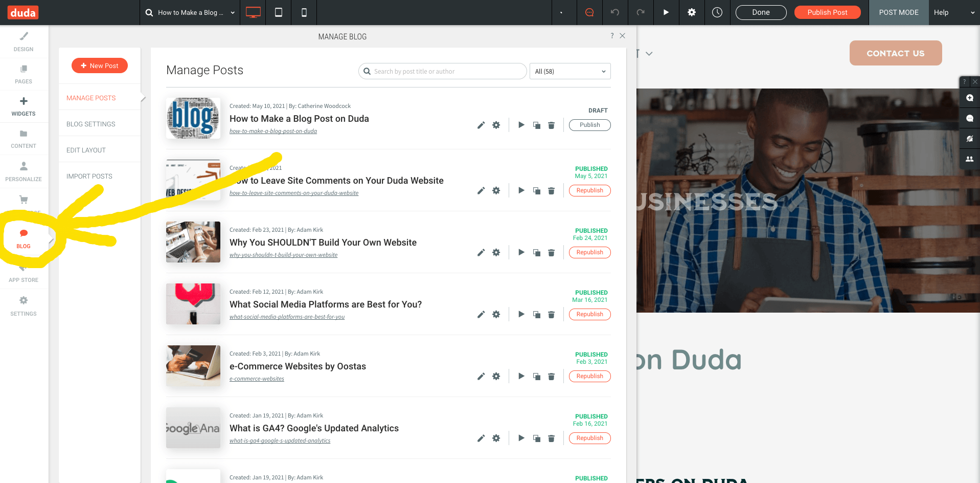The image size is (980, 483).
Task: Open the page selector dropdown
Action: coord(190,12)
